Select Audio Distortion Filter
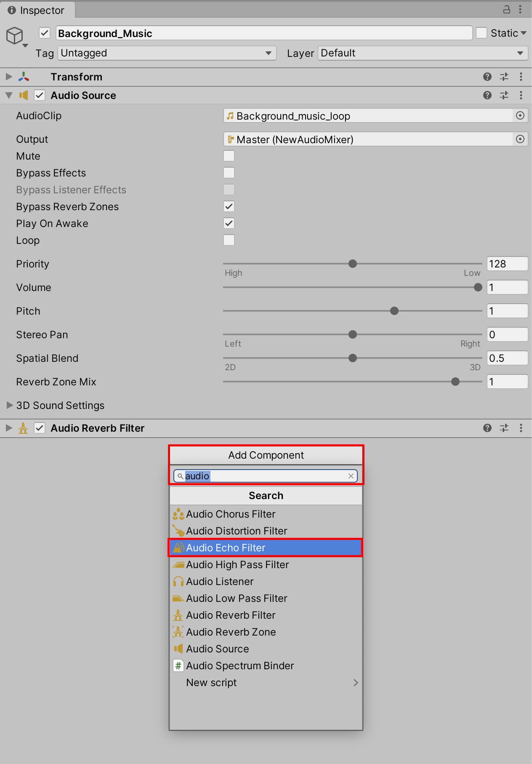 [266, 531]
